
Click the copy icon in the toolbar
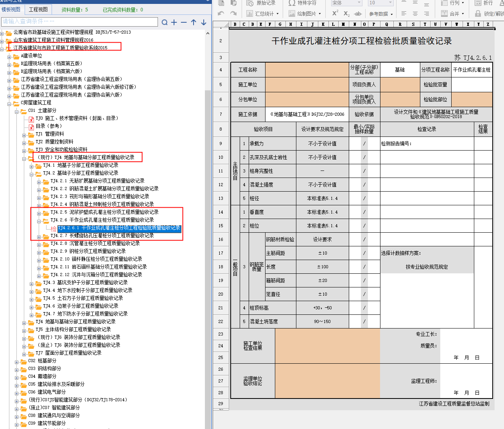point(221,3)
